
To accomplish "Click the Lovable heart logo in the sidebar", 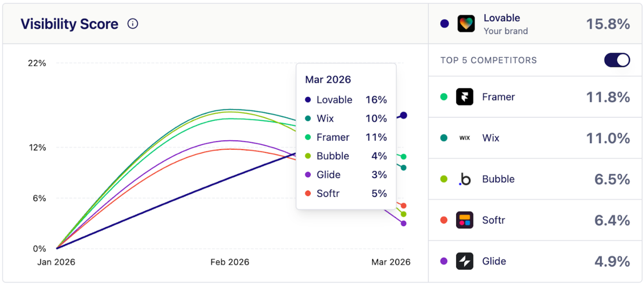I will pyautogui.click(x=466, y=23).
